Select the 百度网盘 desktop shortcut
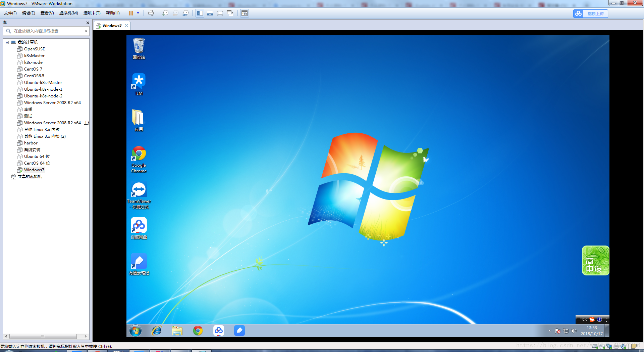 tap(139, 228)
